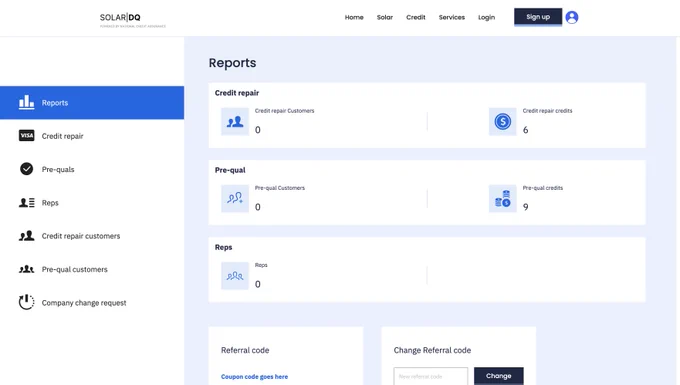
Task: Open the Reports sidebar item
Action: coord(92,103)
